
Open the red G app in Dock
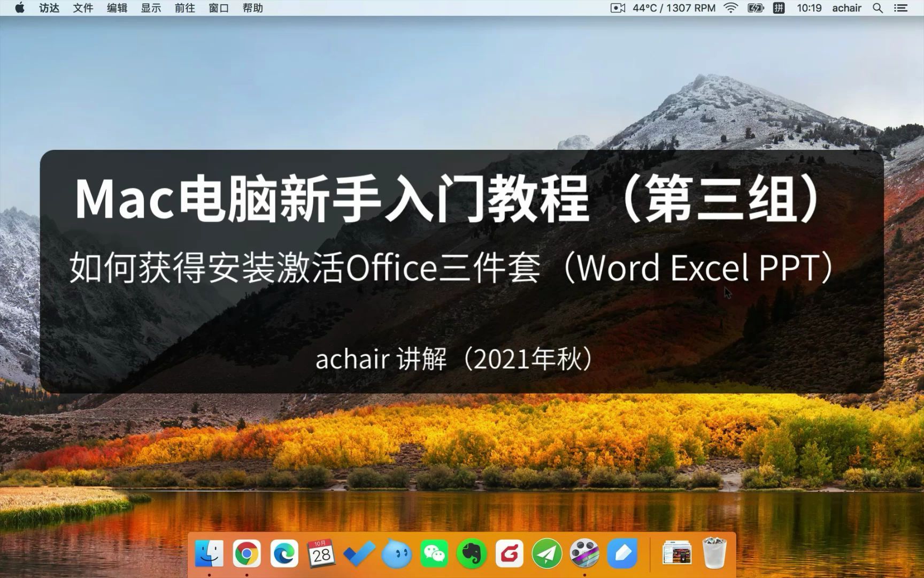pos(509,553)
